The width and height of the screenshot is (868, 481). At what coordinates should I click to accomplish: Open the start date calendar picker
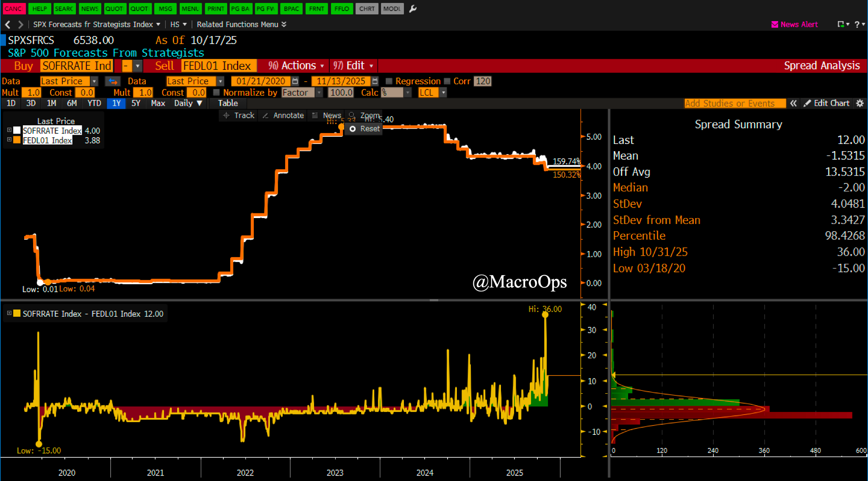pyautogui.click(x=295, y=81)
